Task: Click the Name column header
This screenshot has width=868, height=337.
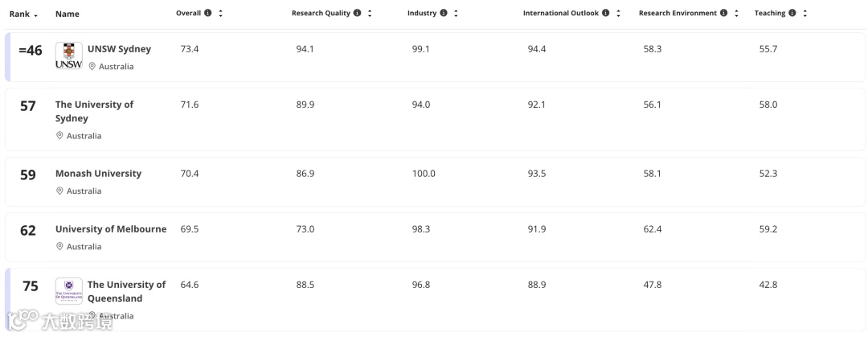Action: coord(67,14)
